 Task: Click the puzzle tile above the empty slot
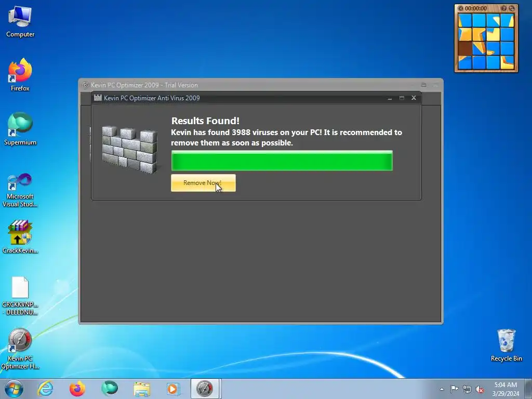(x=465, y=34)
